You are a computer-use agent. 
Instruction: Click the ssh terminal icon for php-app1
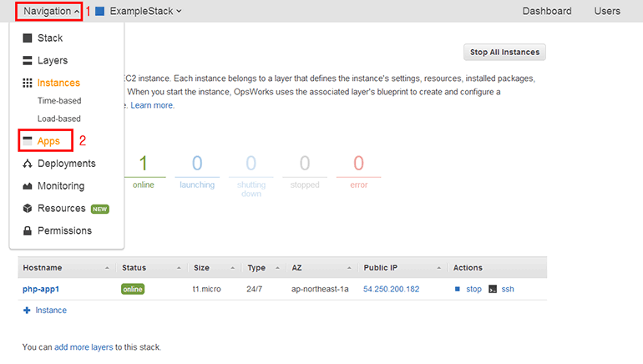493,289
